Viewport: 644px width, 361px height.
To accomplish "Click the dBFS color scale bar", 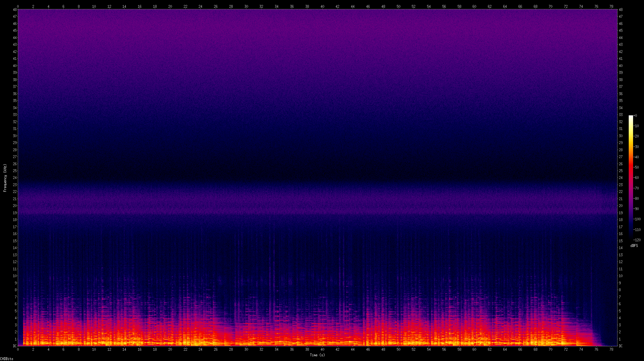I will pyautogui.click(x=631, y=178).
